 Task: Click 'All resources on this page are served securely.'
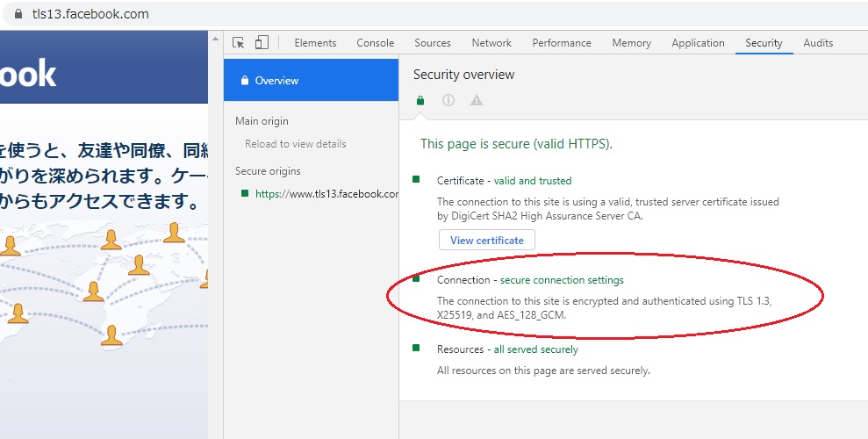click(543, 371)
